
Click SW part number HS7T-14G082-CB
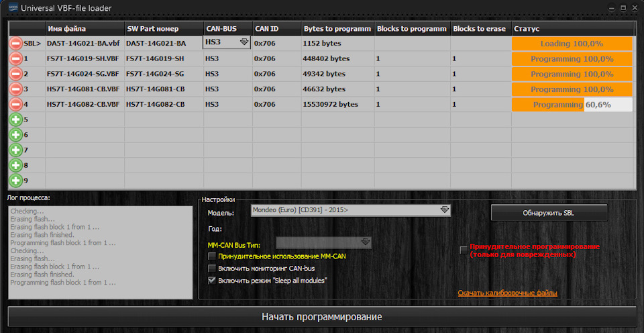pos(155,105)
